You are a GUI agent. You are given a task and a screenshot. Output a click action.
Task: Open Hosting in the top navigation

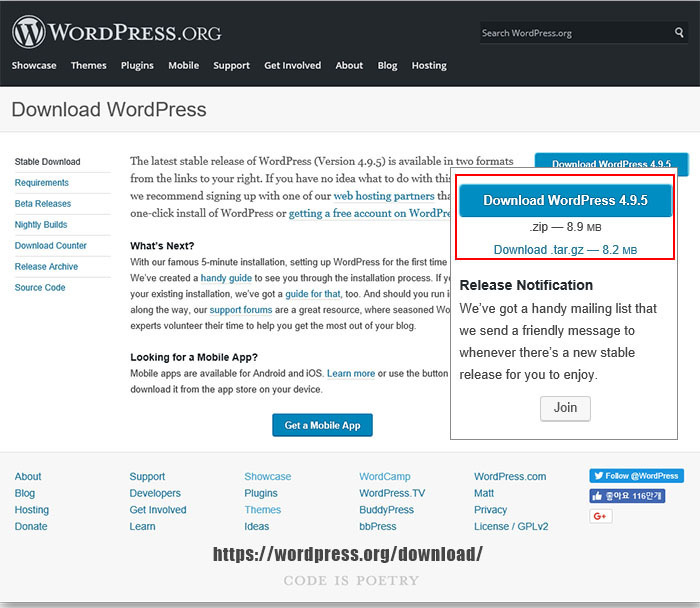[429, 65]
